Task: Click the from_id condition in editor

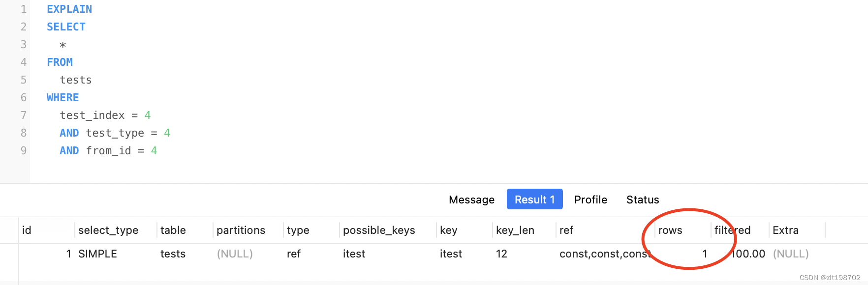Action: coord(108,150)
